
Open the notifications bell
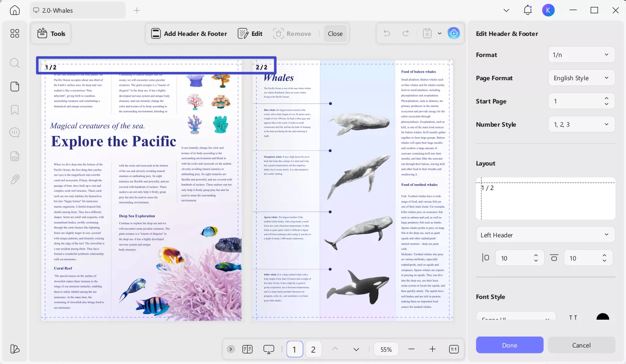coord(528,11)
